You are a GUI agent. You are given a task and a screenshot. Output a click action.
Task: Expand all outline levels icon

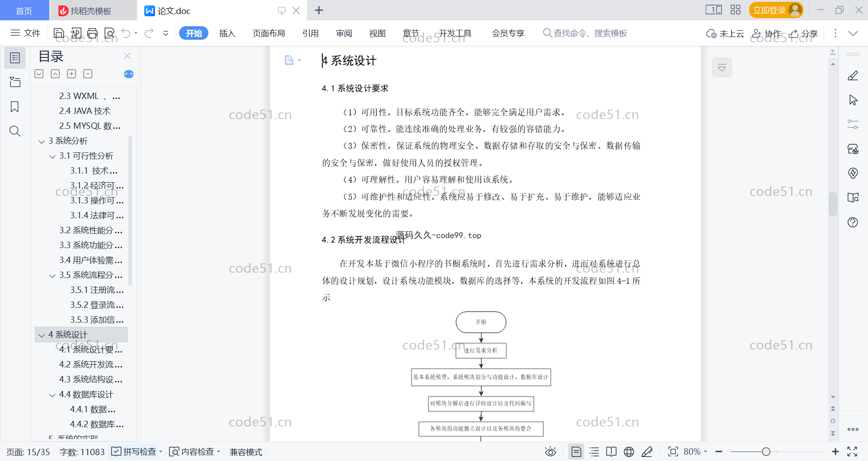[39, 74]
